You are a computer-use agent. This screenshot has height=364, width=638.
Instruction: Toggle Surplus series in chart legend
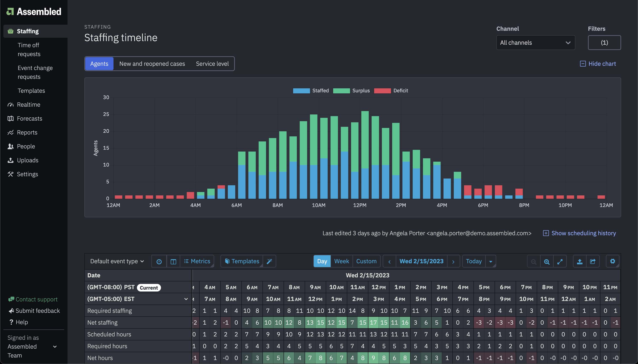351,90
